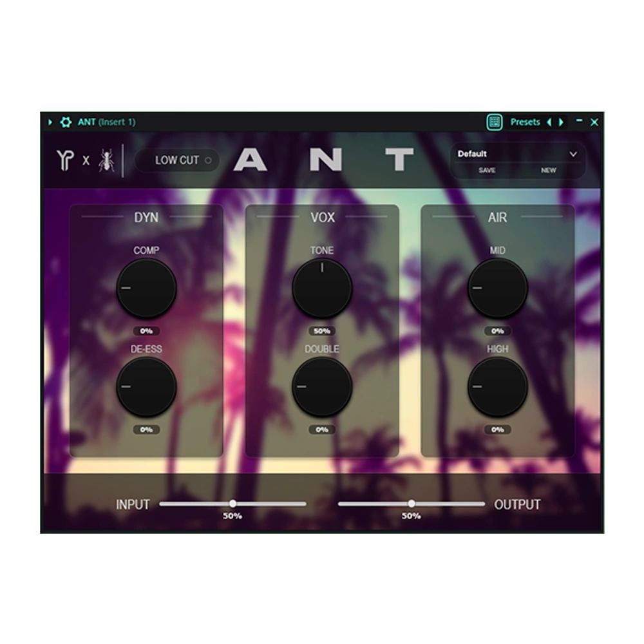Open the Default preset dropdown
This screenshot has width=644, height=644.
[518, 154]
